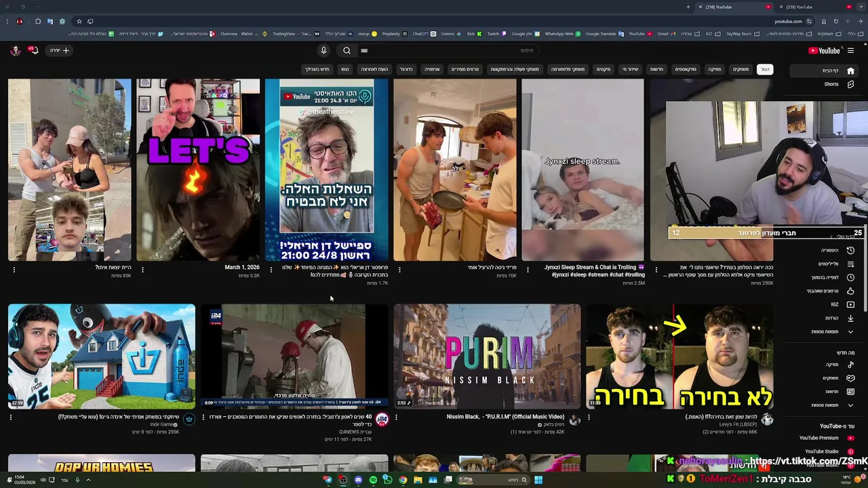Open the blue house game video thumbnail

point(102,356)
